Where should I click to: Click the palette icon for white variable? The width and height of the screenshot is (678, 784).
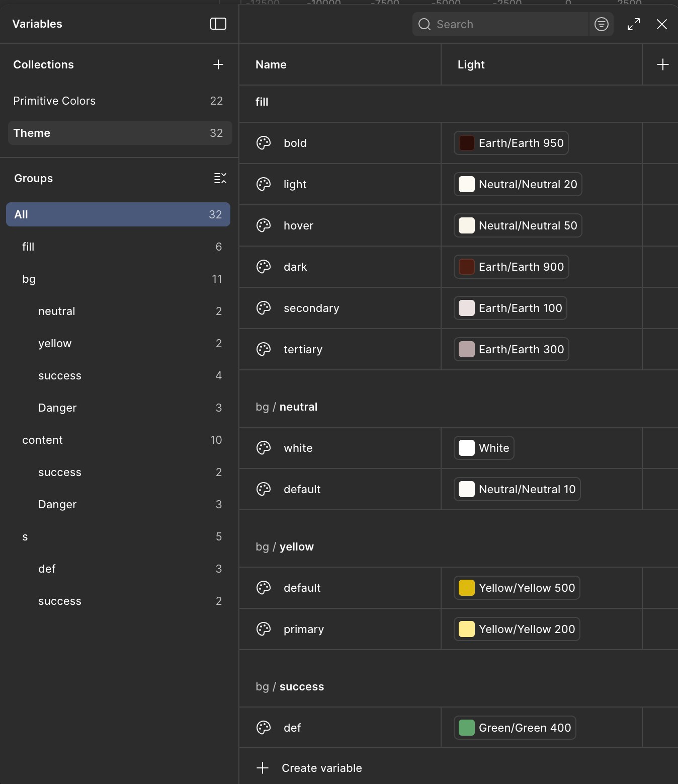click(x=264, y=448)
